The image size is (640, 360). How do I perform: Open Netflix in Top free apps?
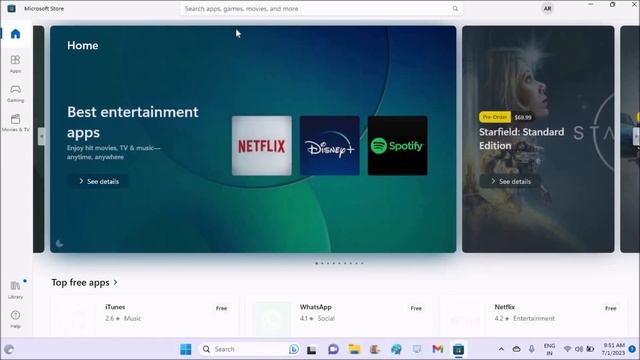pyautogui.click(x=533, y=316)
